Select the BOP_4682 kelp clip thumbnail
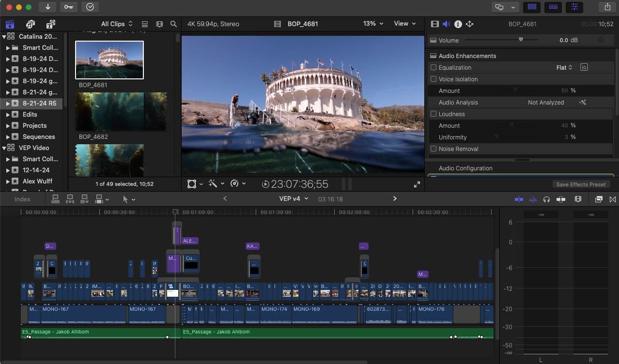This screenshot has height=364, width=619. 121,112
